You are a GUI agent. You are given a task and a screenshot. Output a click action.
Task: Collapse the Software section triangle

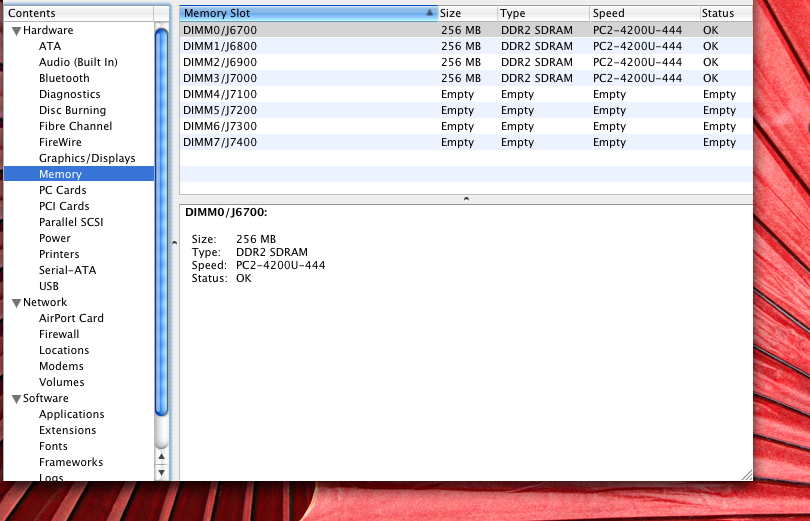(x=17, y=399)
